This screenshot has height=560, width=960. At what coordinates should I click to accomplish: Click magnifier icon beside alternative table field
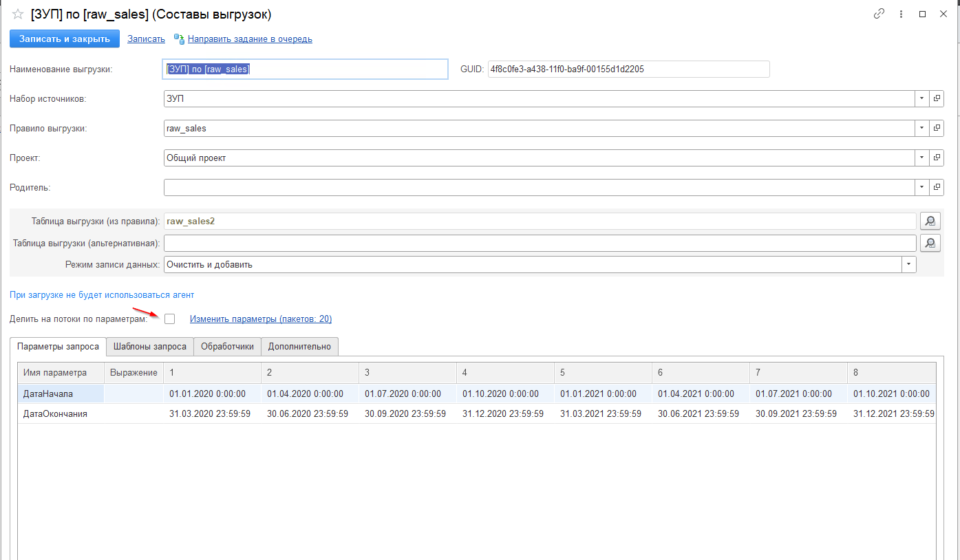click(930, 244)
